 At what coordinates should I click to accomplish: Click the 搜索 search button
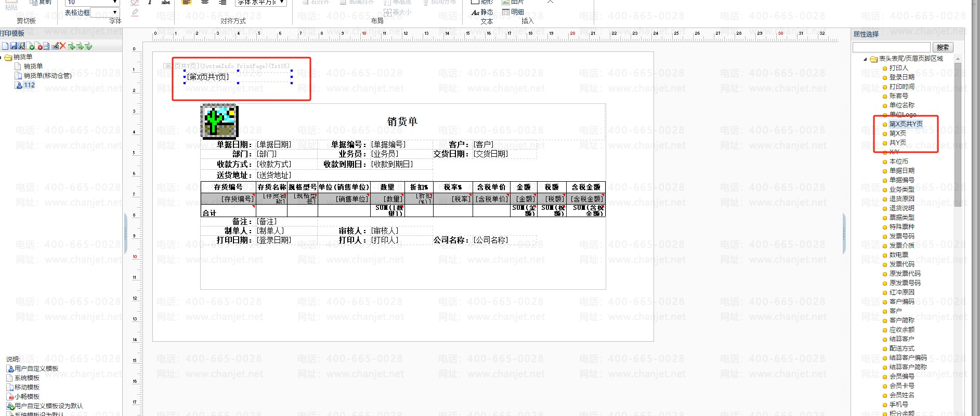pyautogui.click(x=943, y=47)
